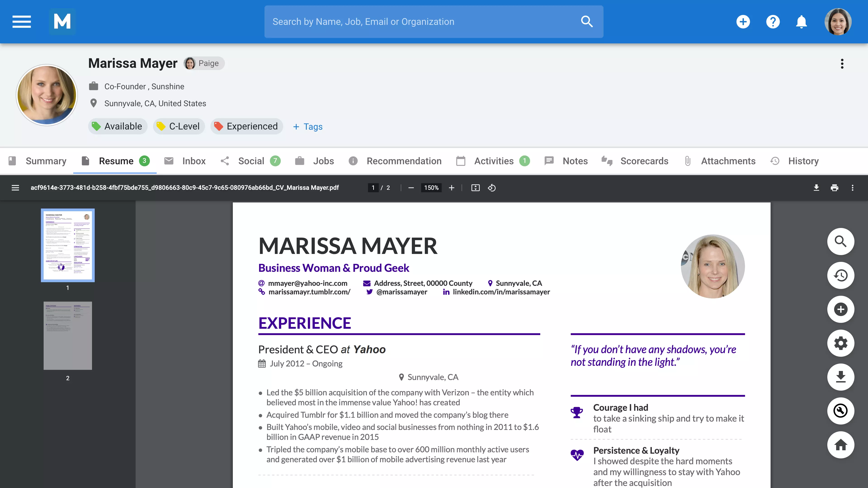Open the floating settings gear button
Image resolution: width=868 pixels, height=488 pixels.
pos(840,343)
